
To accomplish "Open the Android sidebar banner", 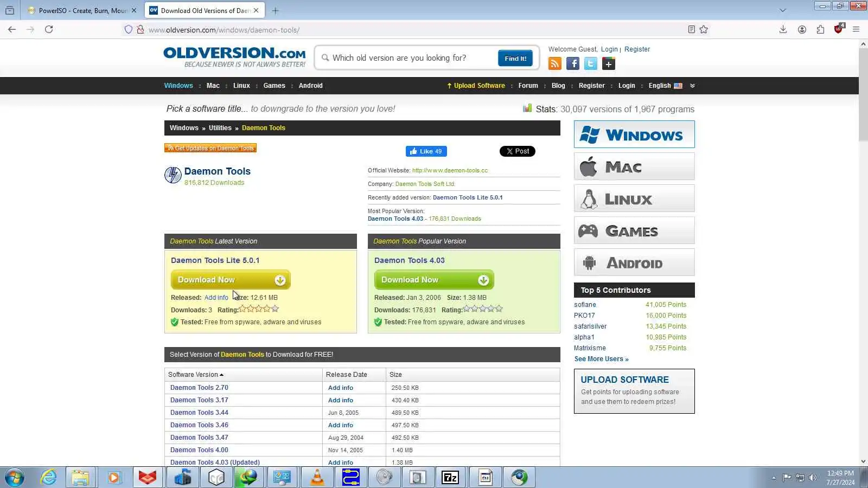I will click(x=634, y=262).
